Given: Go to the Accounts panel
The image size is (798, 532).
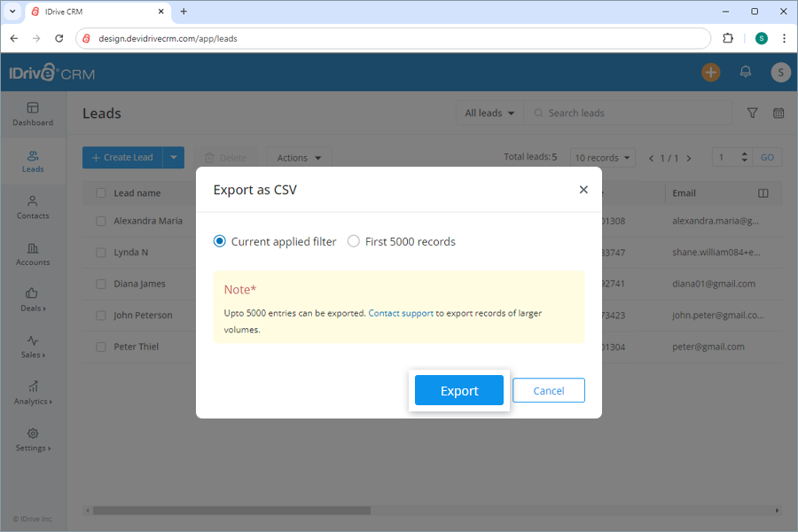Looking at the screenshot, I should 32,255.
